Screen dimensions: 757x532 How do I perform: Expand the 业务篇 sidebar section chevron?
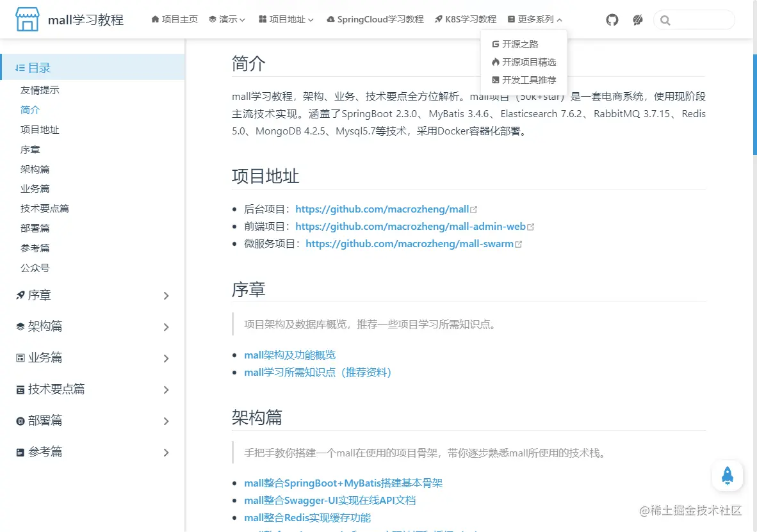166,359
